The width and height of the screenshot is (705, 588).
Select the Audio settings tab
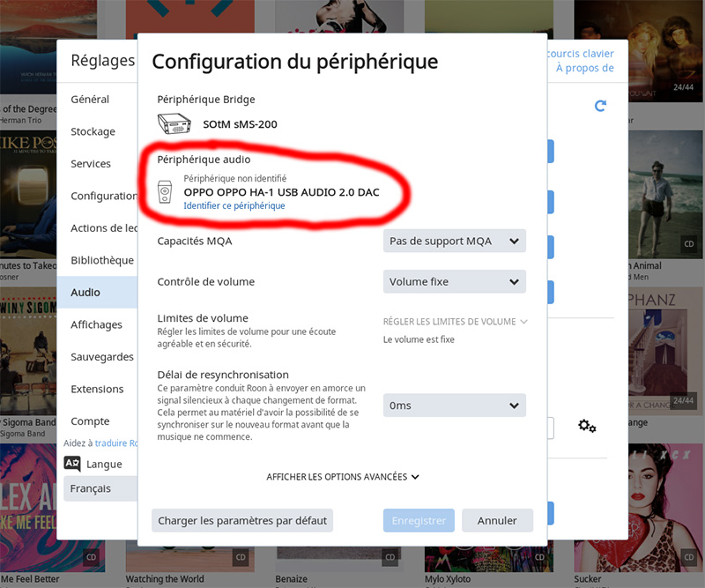click(97, 293)
